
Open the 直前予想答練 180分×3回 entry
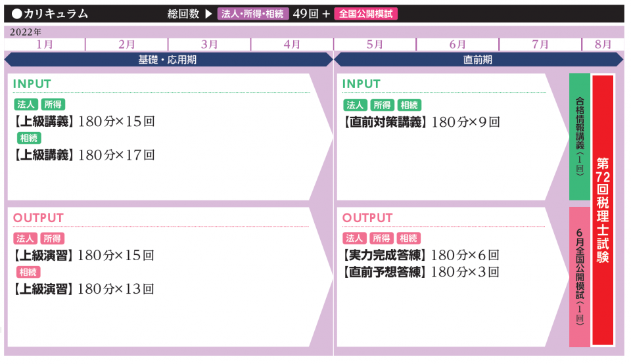(421, 271)
